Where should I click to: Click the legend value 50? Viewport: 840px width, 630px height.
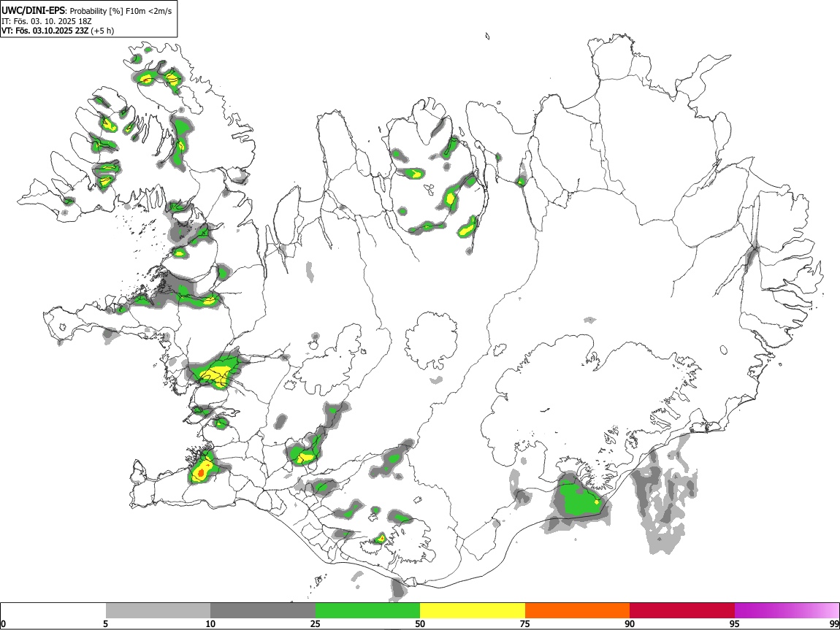(x=420, y=624)
